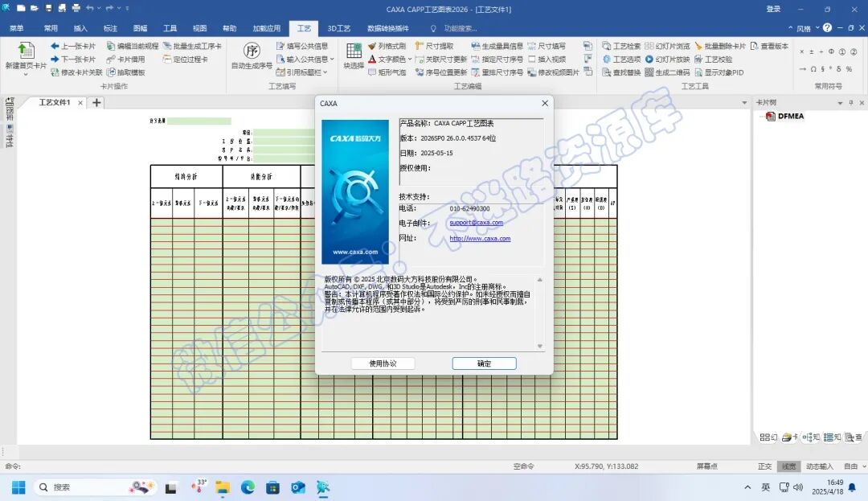This screenshot has height=501, width=868.
Task: Add new document tab with plus
Action: [96, 102]
